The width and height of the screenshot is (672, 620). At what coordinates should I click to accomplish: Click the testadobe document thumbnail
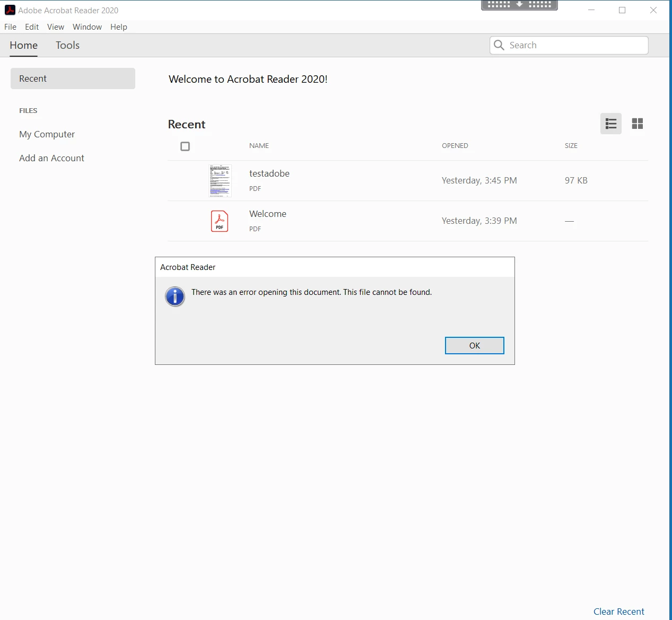pyautogui.click(x=220, y=181)
